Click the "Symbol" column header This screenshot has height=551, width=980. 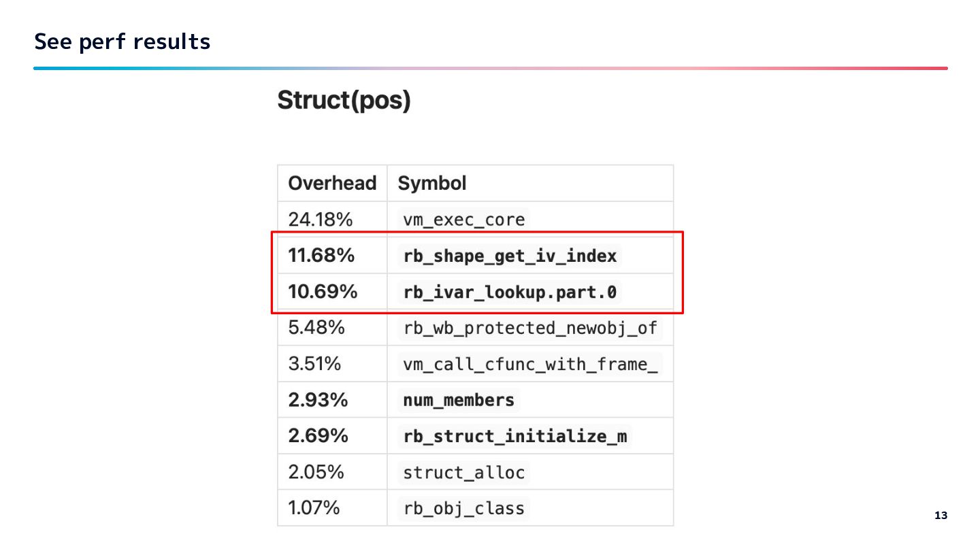tap(432, 183)
